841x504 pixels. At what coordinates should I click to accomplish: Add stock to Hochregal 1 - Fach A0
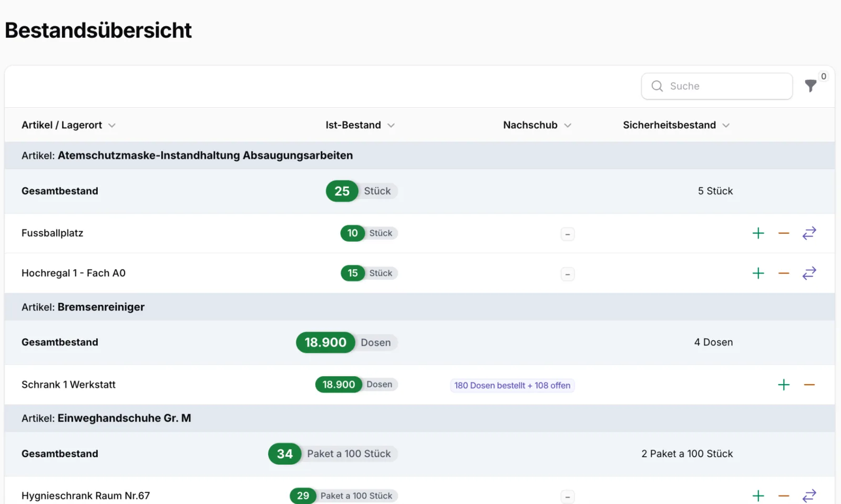click(x=758, y=273)
